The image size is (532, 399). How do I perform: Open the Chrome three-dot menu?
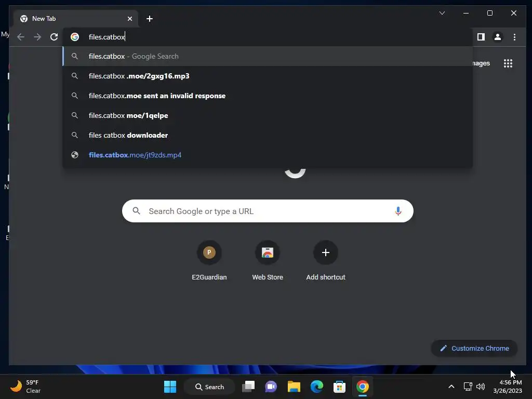pyautogui.click(x=514, y=37)
